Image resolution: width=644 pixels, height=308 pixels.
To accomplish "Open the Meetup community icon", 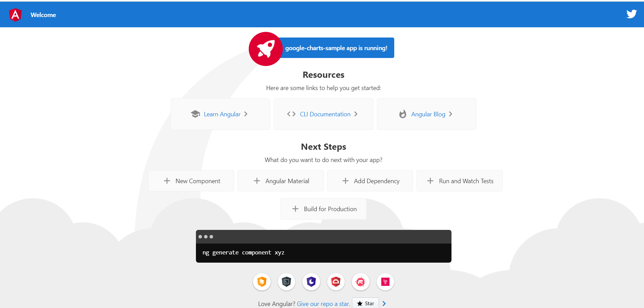I will [x=361, y=282].
